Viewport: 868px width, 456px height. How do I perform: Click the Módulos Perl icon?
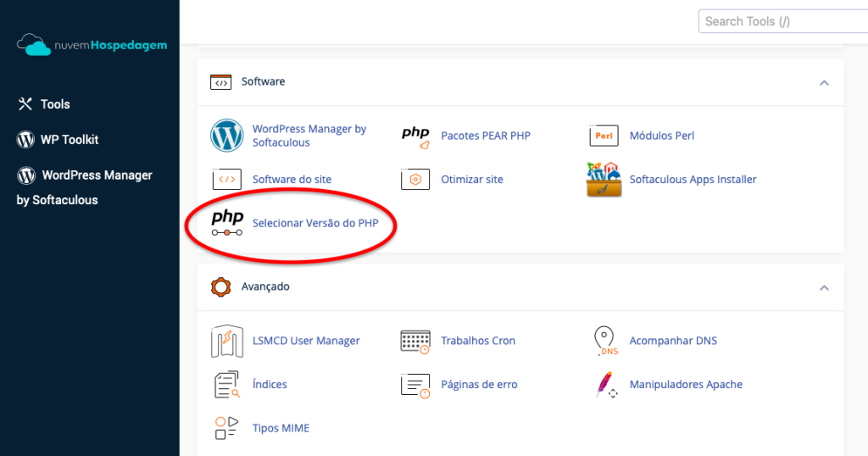point(604,136)
